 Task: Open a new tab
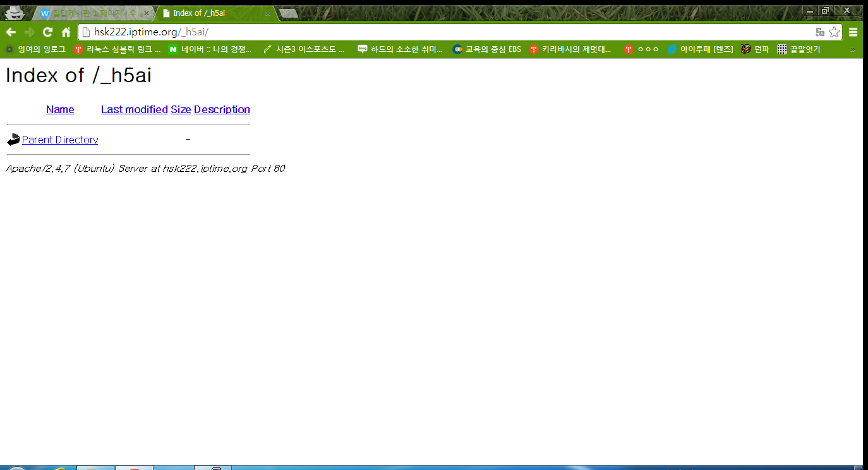288,13
